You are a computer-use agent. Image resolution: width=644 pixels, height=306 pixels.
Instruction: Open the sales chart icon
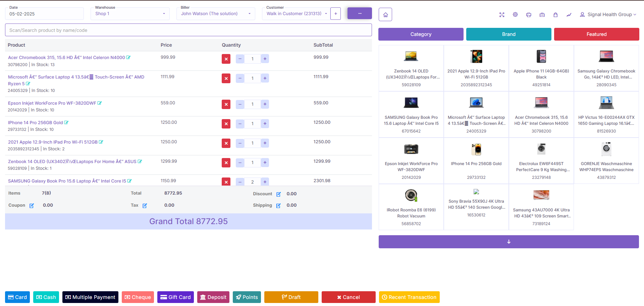click(x=569, y=15)
